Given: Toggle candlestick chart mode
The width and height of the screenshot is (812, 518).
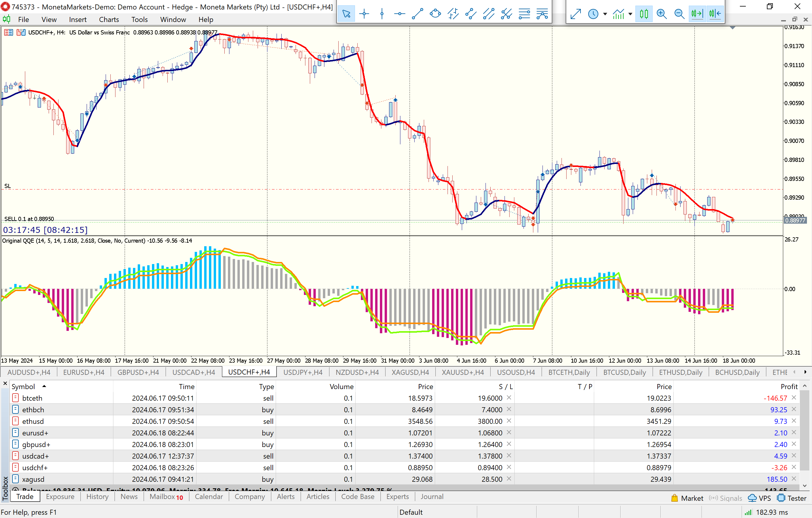Looking at the screenshot, I should [644, 14].
